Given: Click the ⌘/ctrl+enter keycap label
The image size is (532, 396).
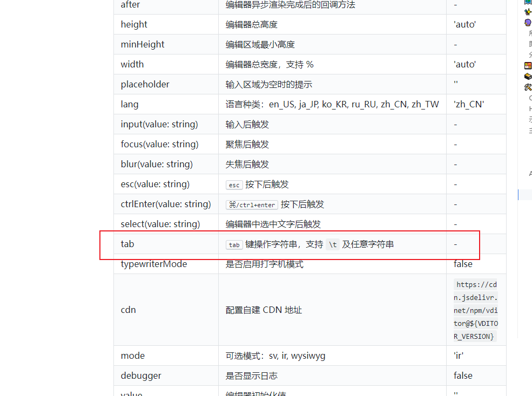Looking at the screenshot, I should pos(252,205).
